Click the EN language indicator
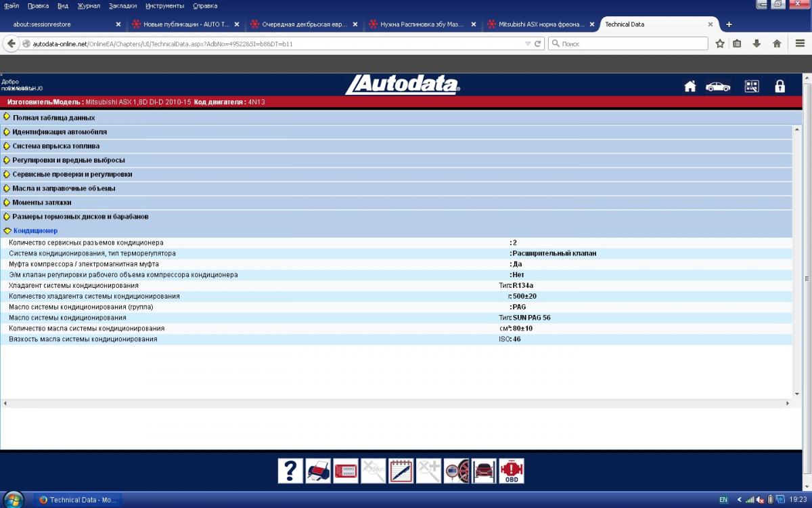 click(723, 500)
